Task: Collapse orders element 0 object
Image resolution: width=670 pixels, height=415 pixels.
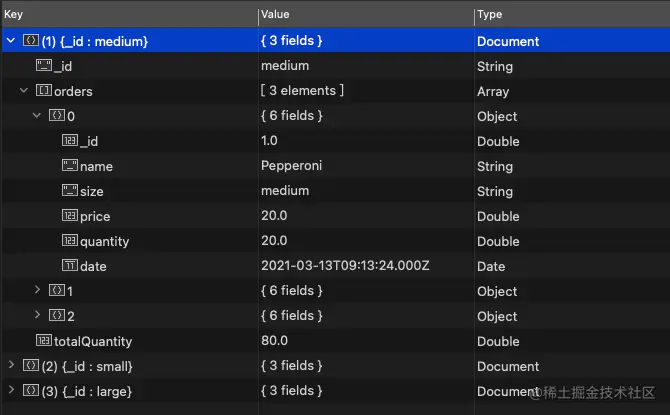Action: pos(37,115)
